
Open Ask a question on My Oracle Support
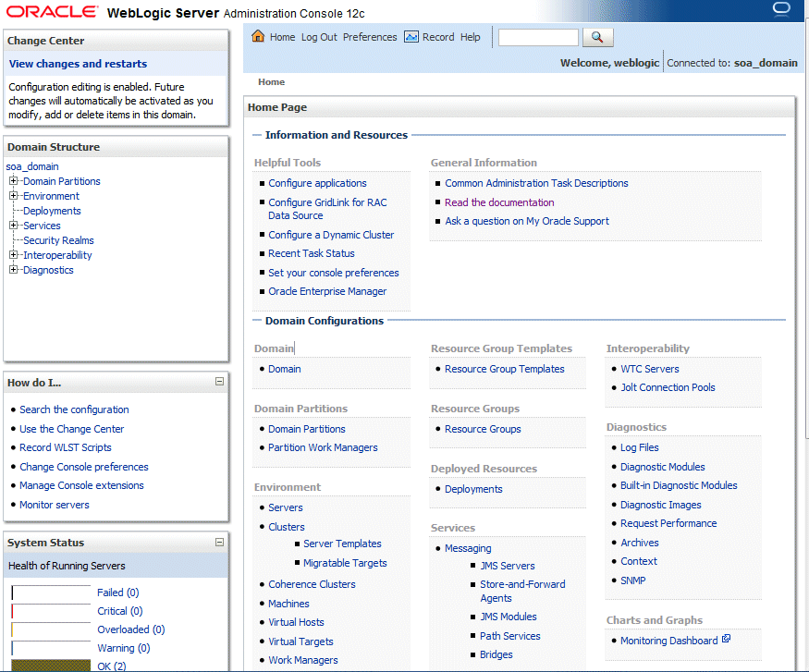click(527, 221)
